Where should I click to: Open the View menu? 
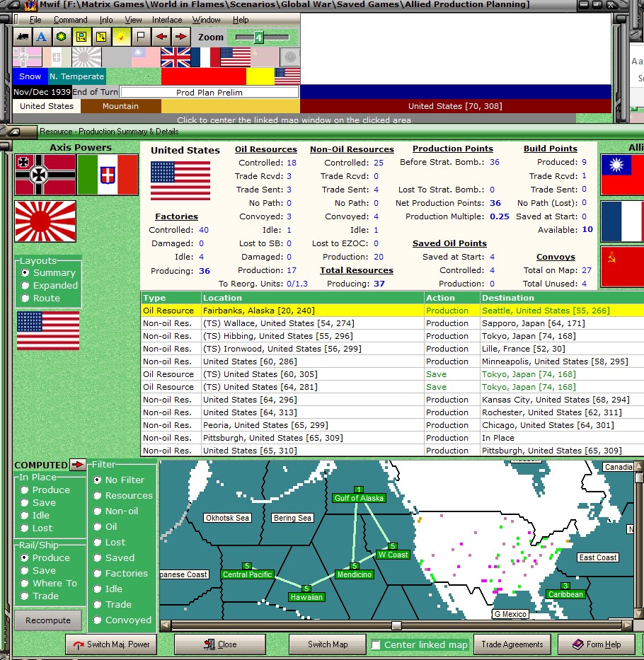pos(133,20)
